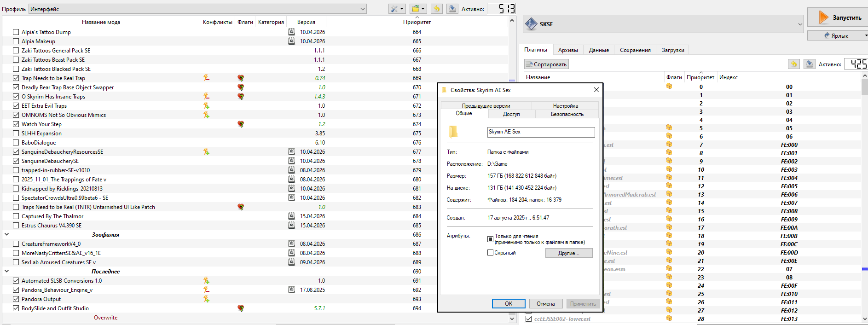Click Отмена in the properties dialog
This screenshot has height=325, width=868.
tap(545, 303)
